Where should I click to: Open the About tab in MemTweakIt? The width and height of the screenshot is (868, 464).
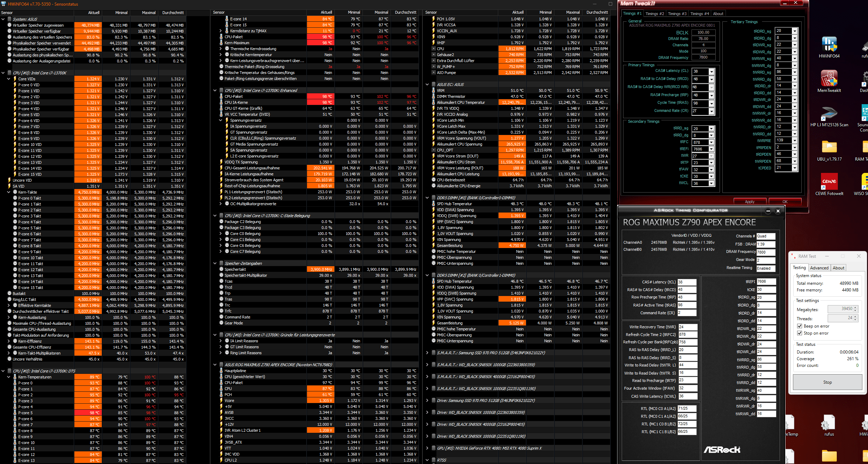(718, 14)
